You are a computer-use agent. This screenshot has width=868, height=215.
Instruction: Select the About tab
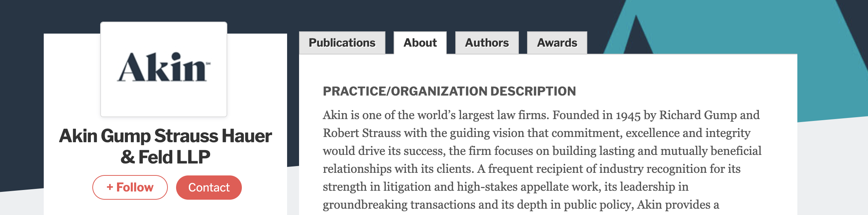[x=420, y=43]
